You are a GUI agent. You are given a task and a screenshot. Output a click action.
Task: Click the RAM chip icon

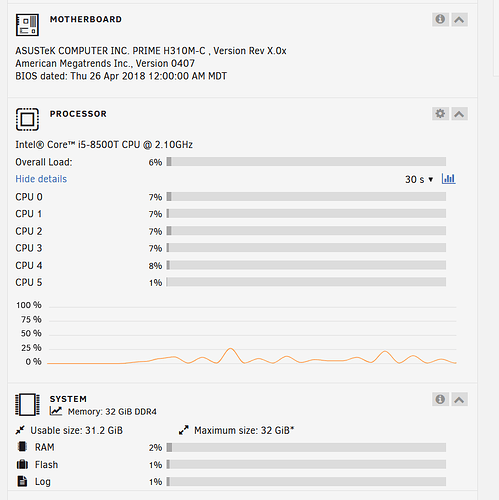pos(22,447)
